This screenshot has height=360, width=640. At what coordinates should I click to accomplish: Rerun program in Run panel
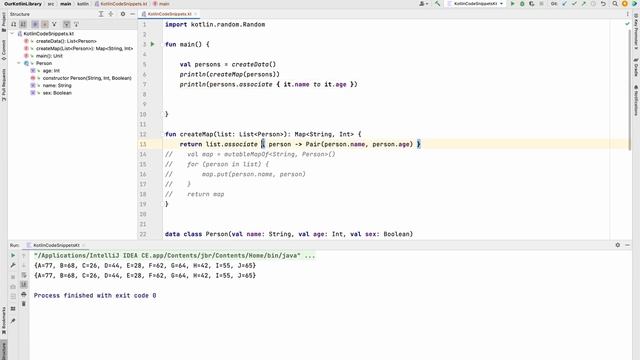pyautogui.click(x=13, y=256)
